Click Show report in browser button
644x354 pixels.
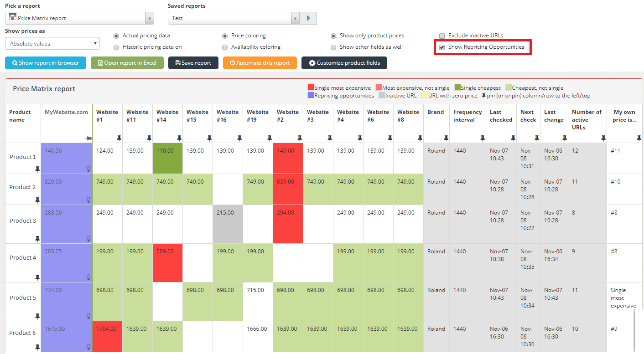pos(46,63)
